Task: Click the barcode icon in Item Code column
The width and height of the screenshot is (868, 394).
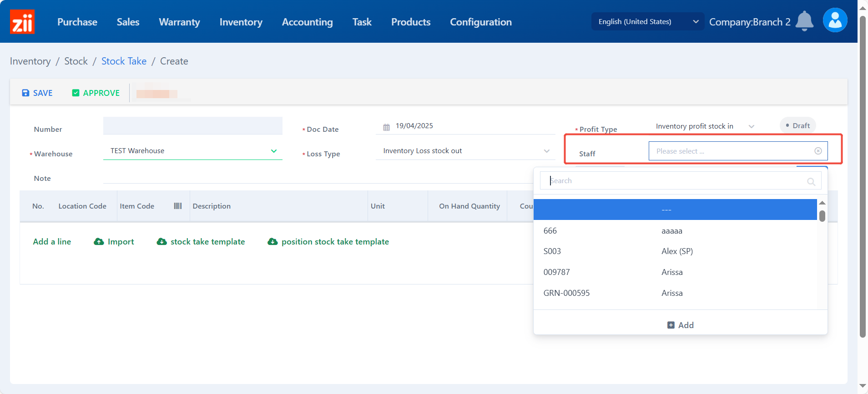Action: tap(178, 206)
